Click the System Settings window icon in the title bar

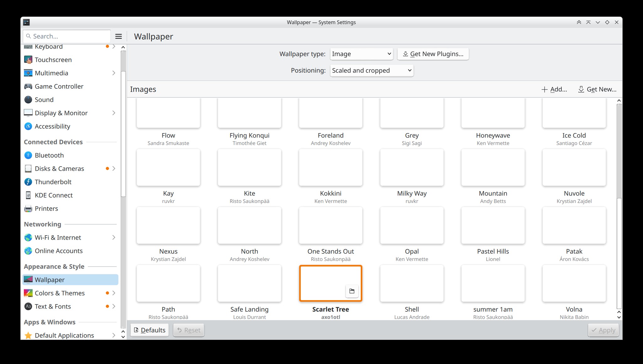click(27, 22)
